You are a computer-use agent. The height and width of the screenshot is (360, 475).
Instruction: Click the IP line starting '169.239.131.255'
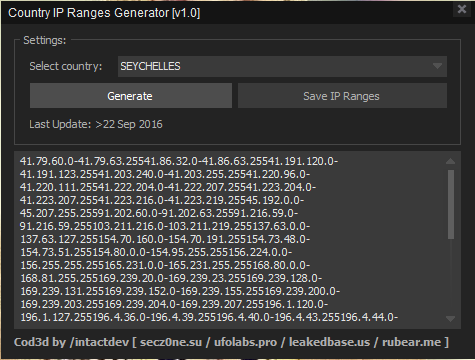click(180, 291)
